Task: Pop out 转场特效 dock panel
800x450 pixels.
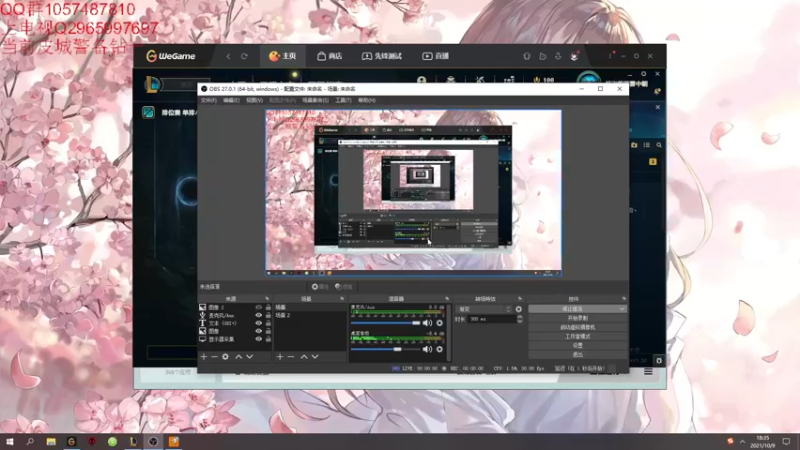Action: click(520, 298)
